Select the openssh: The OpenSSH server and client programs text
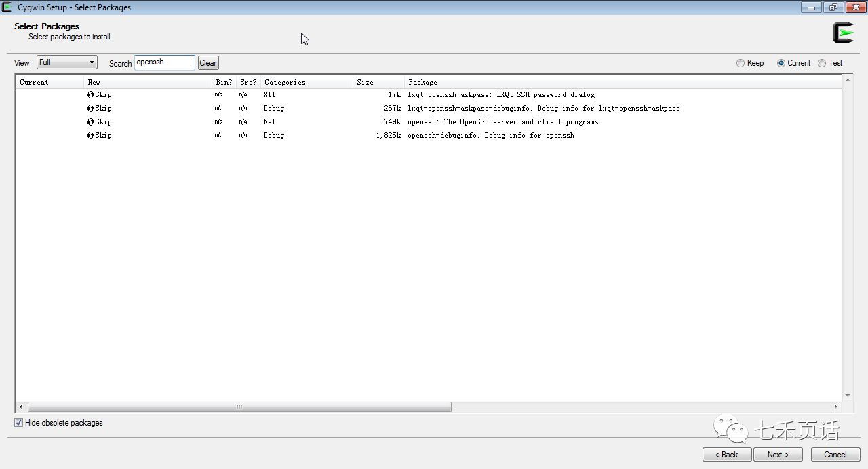This screenshot has height=469, width=868. (x=502, y=122)
